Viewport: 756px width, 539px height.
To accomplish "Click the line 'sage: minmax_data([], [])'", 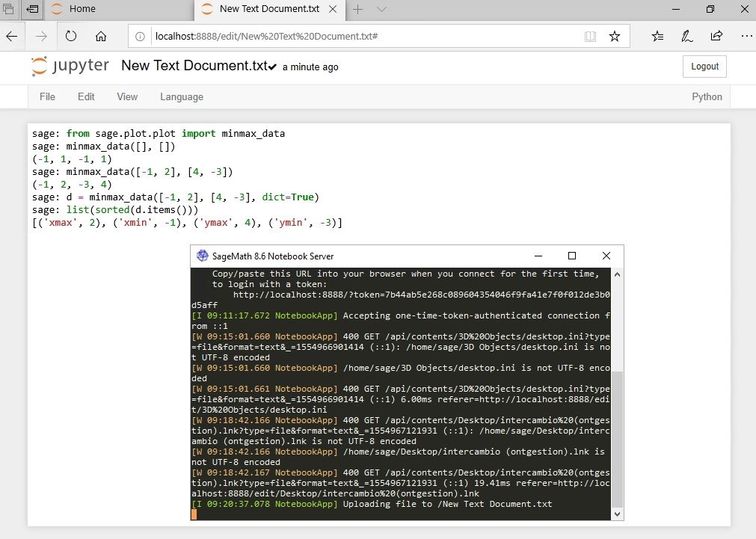I will (x=104, y=146).
